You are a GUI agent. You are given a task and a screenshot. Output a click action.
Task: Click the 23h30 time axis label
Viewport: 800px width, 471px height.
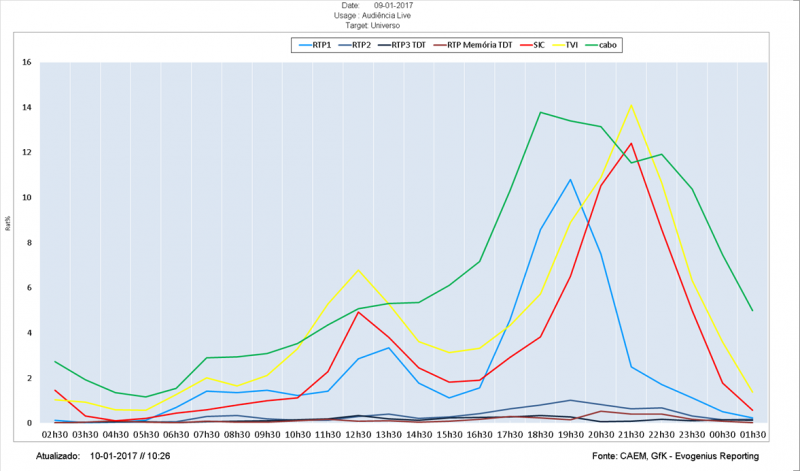pos(692,435)
